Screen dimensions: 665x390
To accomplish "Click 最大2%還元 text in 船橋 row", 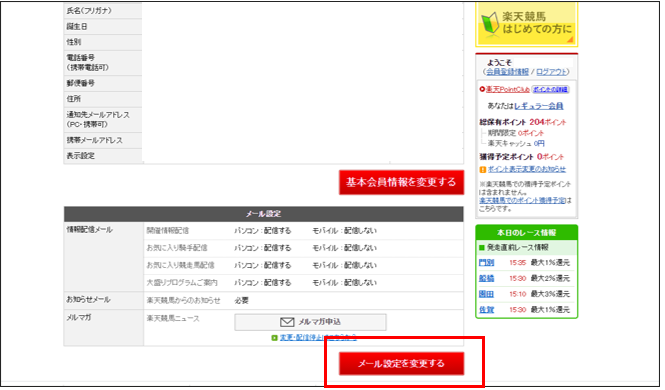I will 550,279.
